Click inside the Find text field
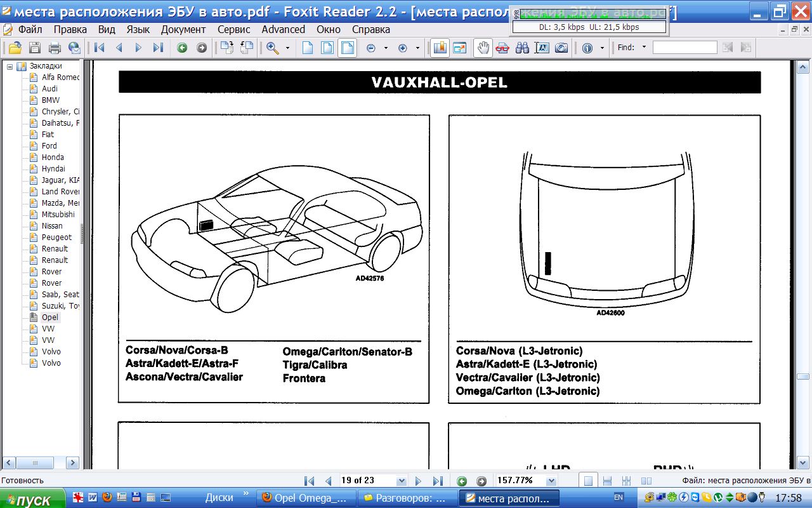 click(x=684, y=48)
